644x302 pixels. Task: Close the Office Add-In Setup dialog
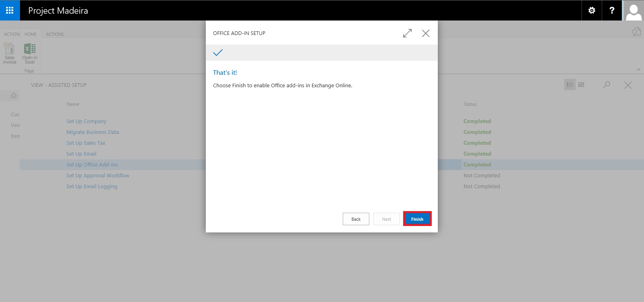tap(426, 33)
